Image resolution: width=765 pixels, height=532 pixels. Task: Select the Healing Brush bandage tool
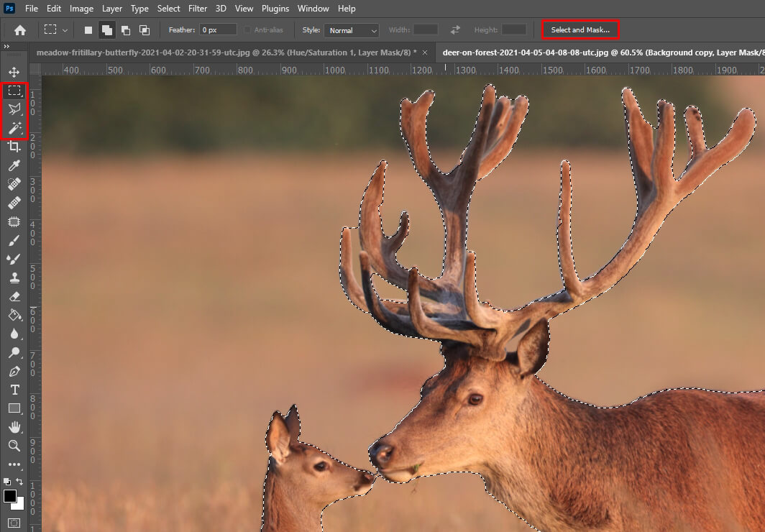[14, 202]
